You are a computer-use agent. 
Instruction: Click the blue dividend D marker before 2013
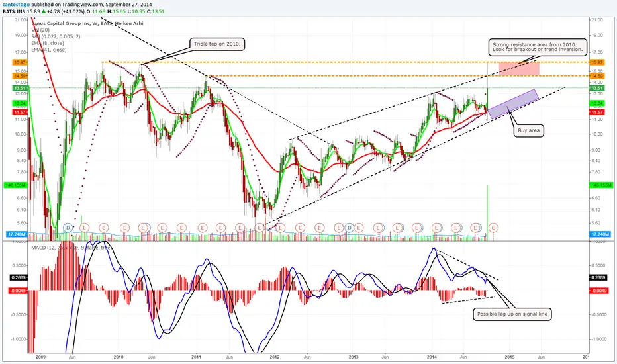349,228
